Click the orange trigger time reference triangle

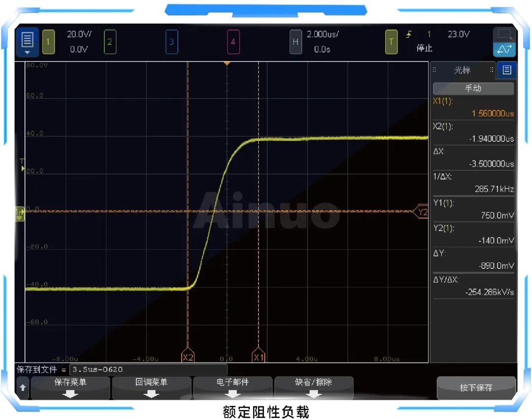(227, 64)
